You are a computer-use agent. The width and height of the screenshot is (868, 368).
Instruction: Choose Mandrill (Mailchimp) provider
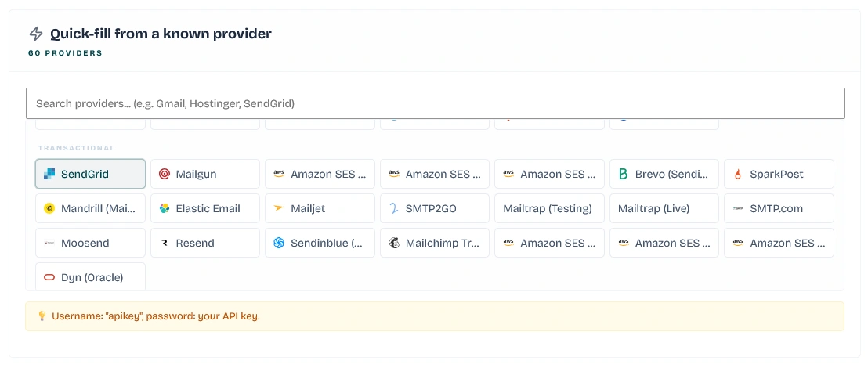coord(90,208)
